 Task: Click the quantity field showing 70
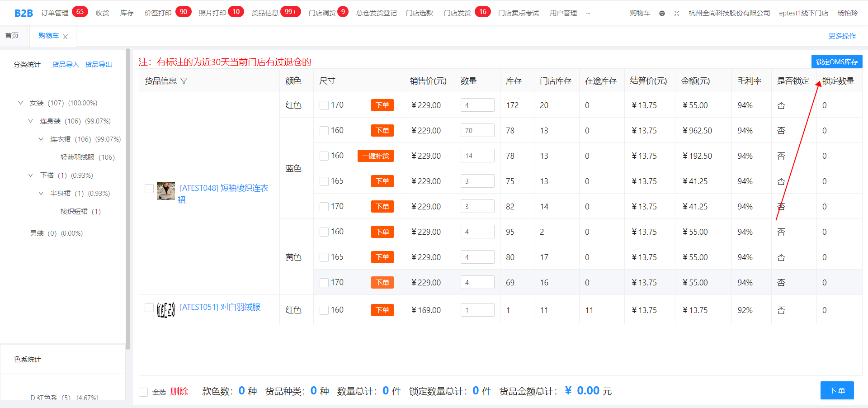click(477, 131)
